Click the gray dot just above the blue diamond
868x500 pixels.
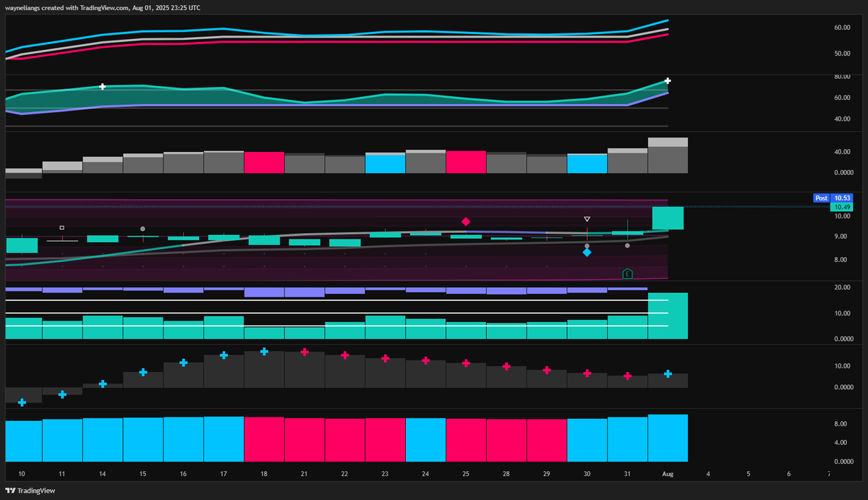coord(587,246)
